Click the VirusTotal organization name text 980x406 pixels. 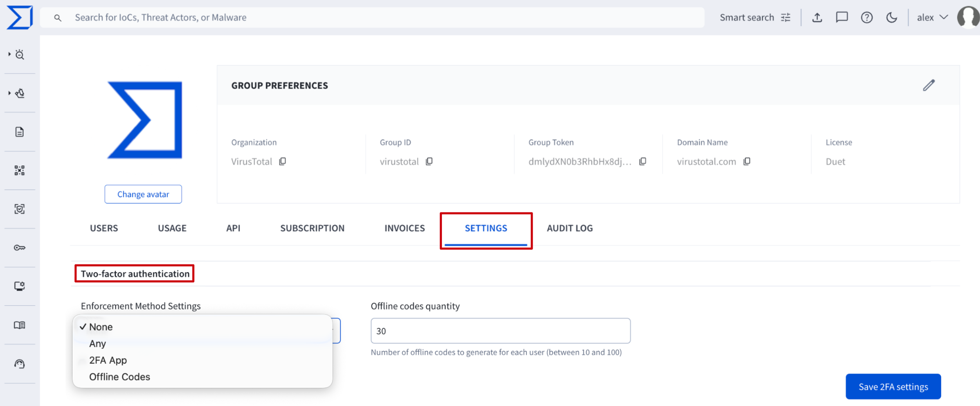click(251, 162)
